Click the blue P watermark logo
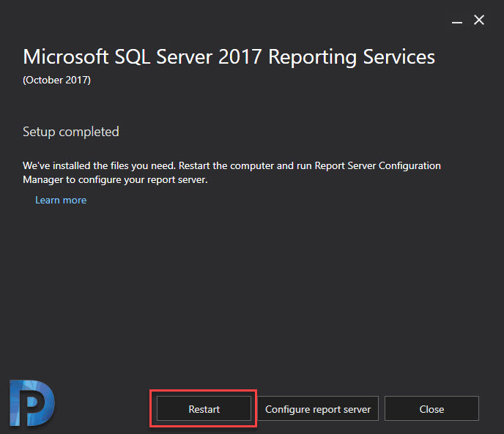 pyautogui.click(x=32, y=403)
